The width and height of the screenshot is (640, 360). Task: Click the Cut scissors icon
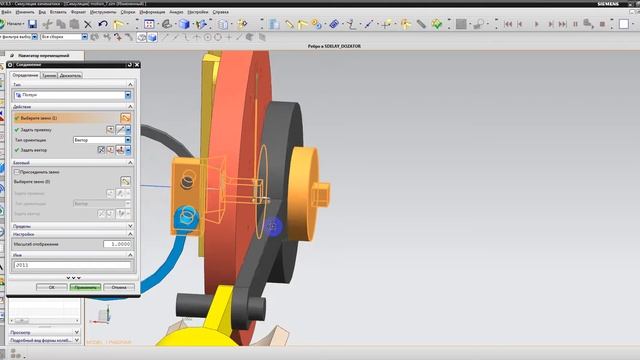47,24
